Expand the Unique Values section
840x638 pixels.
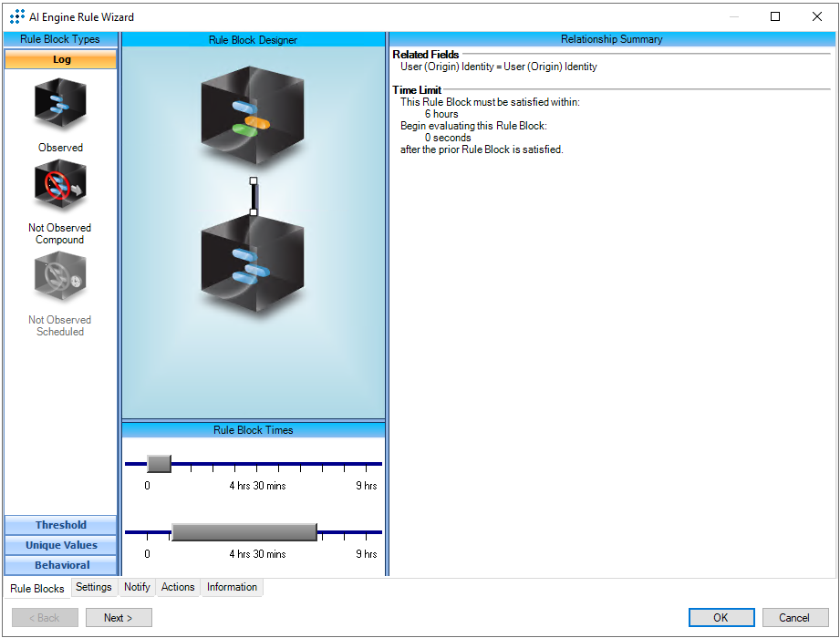pyautogui.click(x=61, y=545)
